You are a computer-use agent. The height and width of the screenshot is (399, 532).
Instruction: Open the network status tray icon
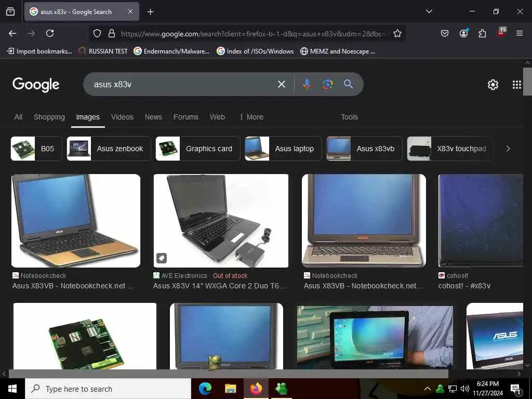(x=453, y=389)
